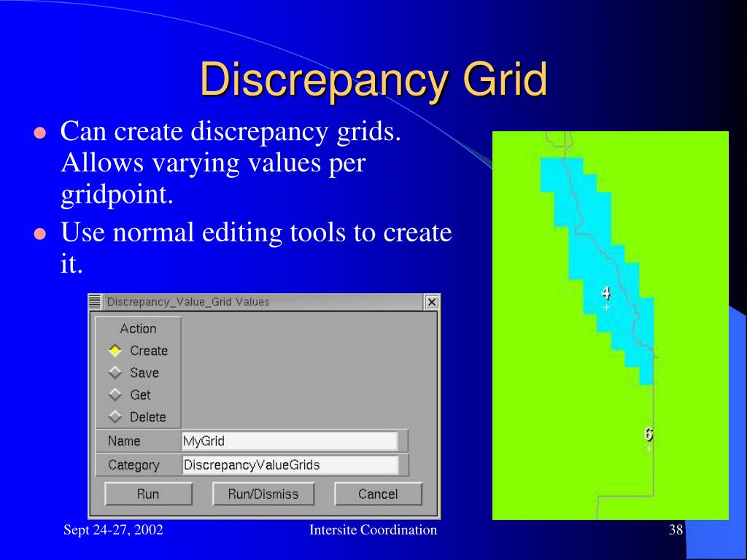Click the Category label in the dialog
This screenshot has height=560, width=747.
tap(133, 465)
